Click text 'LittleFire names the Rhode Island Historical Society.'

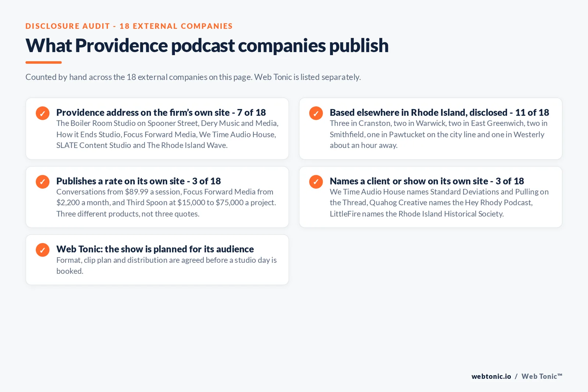tap(417, 214)
